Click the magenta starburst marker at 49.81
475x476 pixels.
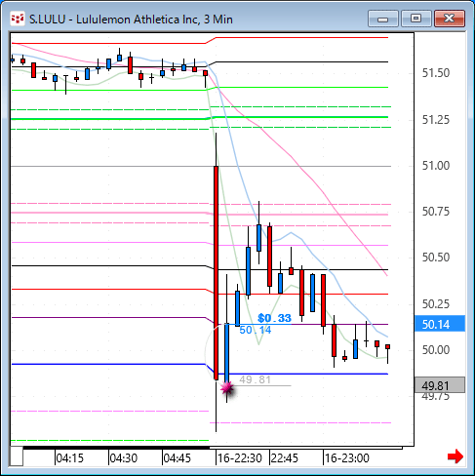pyautogui.click(x=227, y=388)
